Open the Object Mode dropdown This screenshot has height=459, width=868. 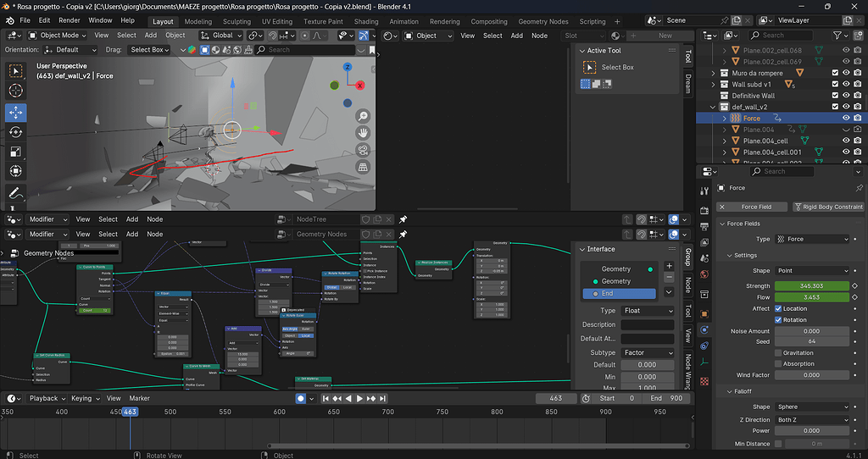click(58, 36)
